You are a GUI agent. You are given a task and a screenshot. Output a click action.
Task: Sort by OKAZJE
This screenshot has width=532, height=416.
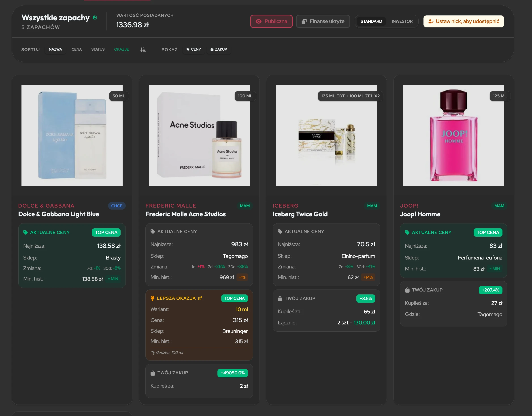click(121, 49)
